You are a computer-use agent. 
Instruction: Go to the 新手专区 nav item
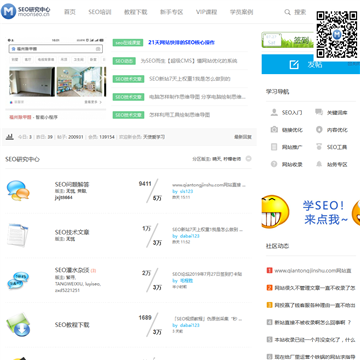(x=171, y=12)
